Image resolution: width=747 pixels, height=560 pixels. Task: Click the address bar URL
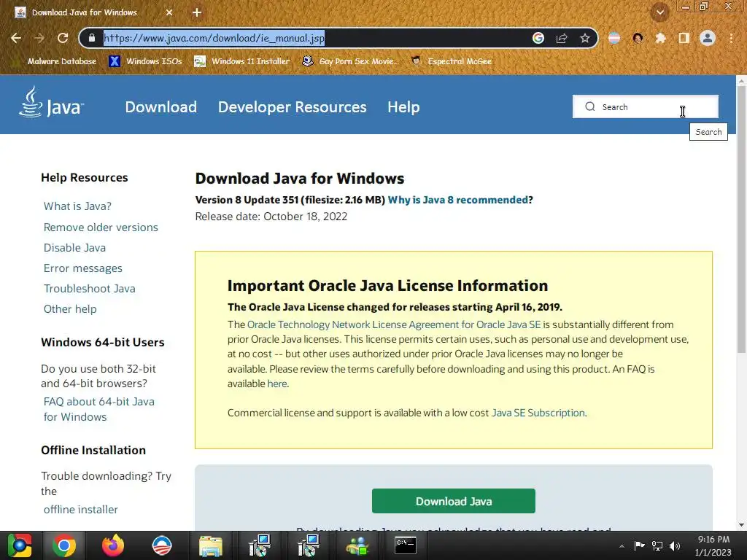[214, 38]
